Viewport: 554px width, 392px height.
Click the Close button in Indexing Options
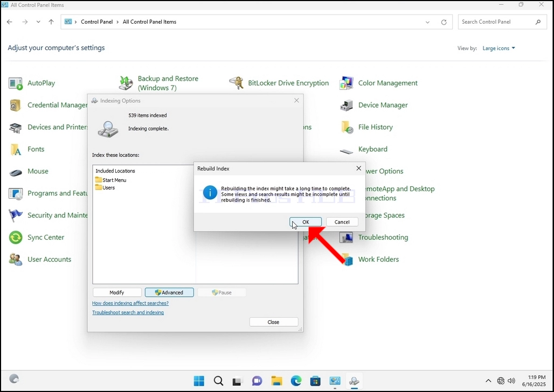[x=273, y=322]
